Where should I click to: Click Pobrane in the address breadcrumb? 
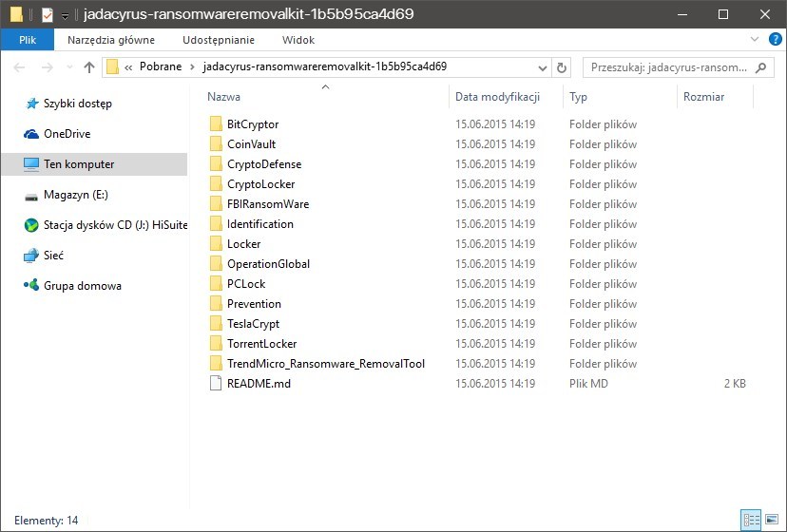click(161, 66)
